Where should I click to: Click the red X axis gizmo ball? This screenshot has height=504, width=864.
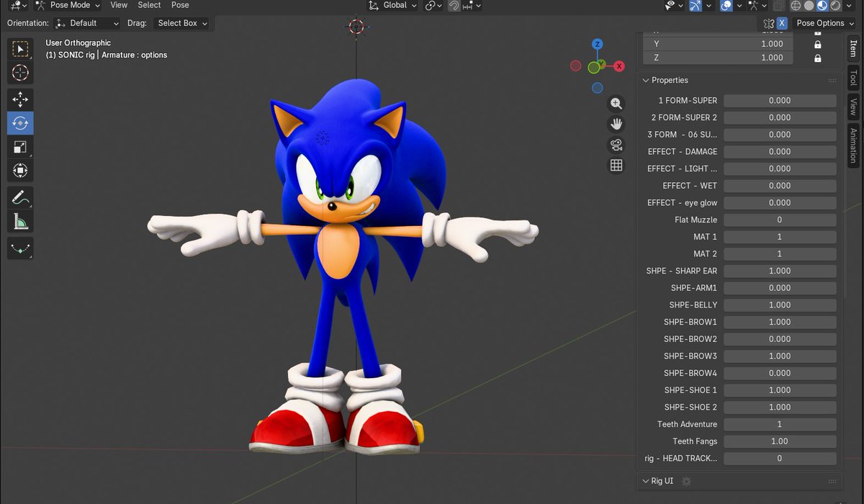pyautogui.click(x=618, y=66)
